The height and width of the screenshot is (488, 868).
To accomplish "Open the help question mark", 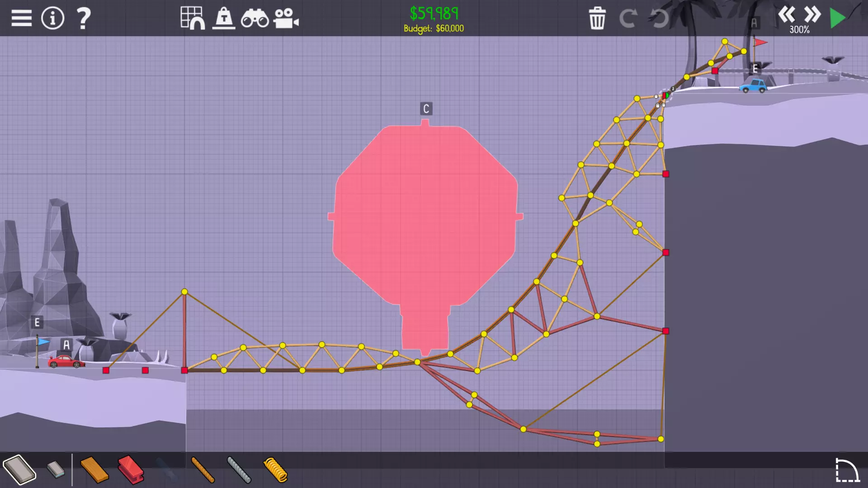I will click(84, 19).
